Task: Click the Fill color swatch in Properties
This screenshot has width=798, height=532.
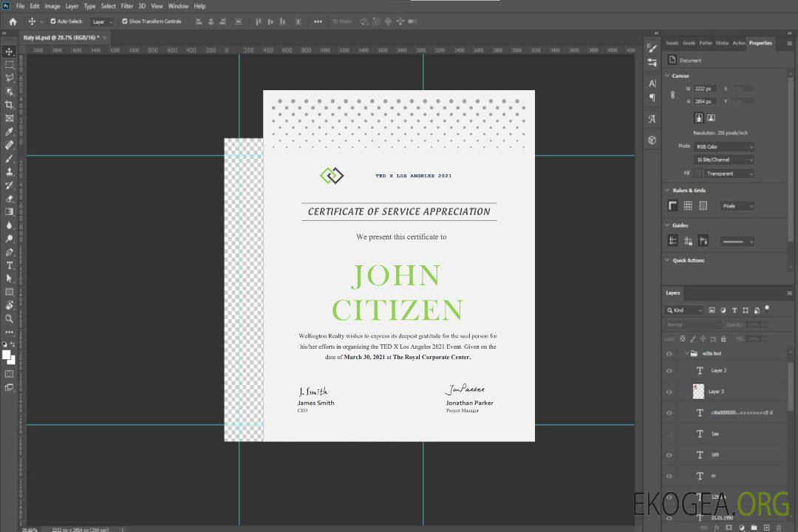Action: (698, 173)
